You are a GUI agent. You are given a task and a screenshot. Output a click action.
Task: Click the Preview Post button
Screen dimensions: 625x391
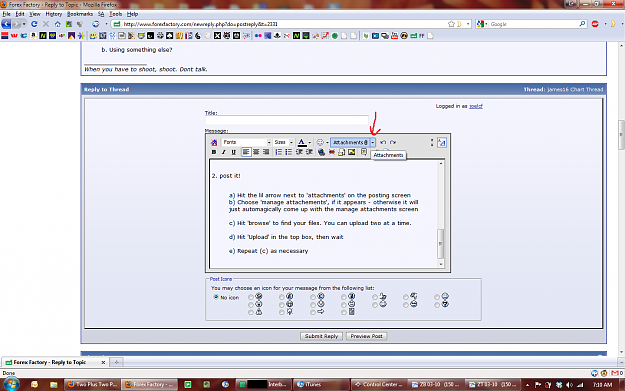click(x=366, y=336)
